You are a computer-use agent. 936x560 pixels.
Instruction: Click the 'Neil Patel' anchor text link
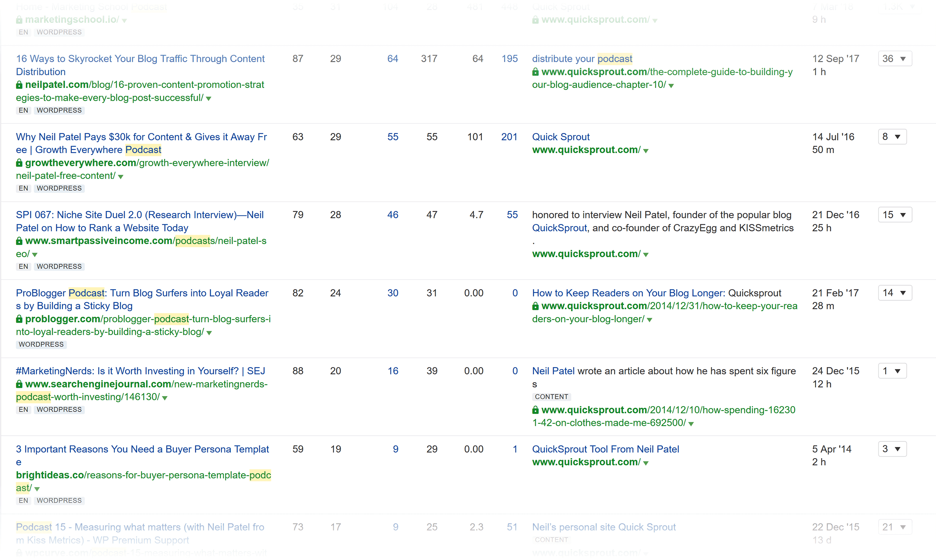tap(553, 371)
